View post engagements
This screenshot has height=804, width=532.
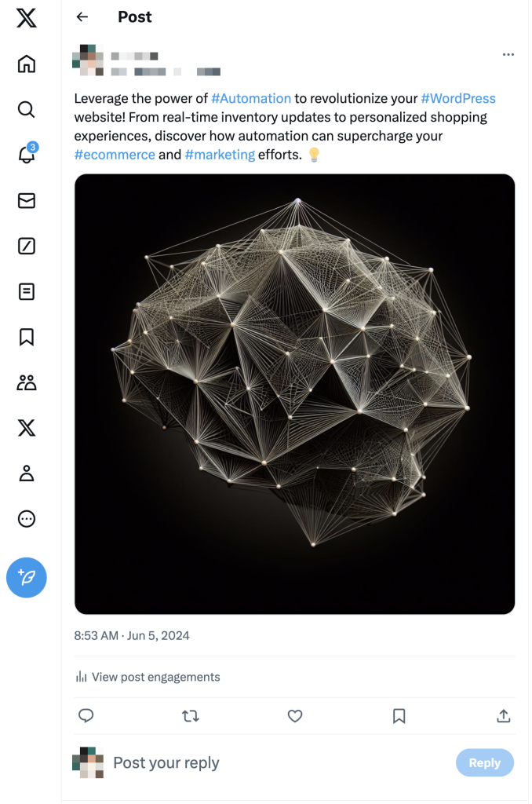[x=148, y=677]
